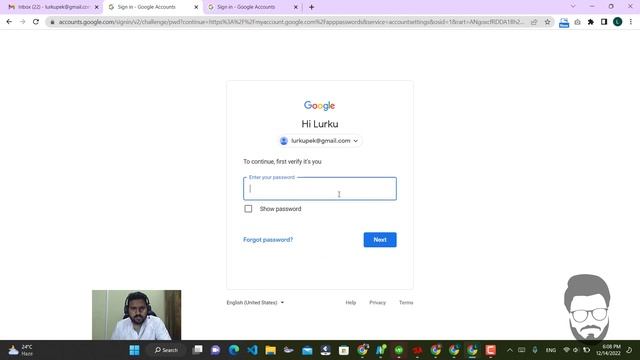This screenshot has height=360, width=640.
Task: Open the Extensions puzzle icon
Action: [591, 22]
